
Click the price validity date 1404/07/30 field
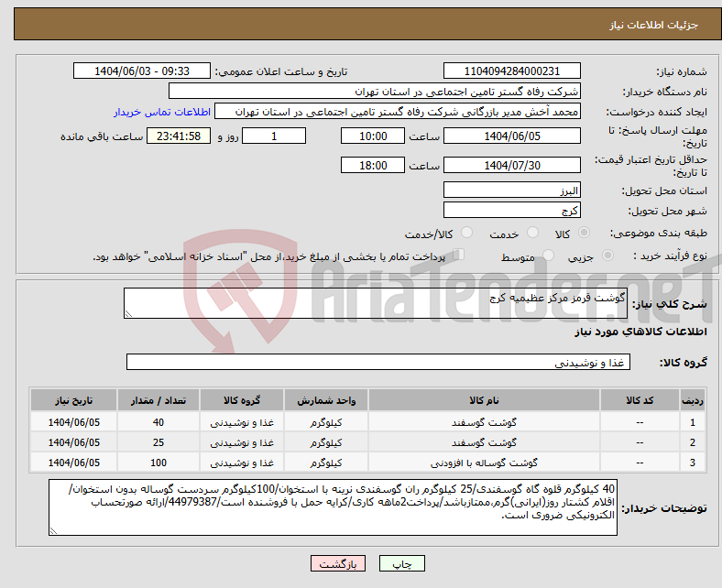coord(511,165)
